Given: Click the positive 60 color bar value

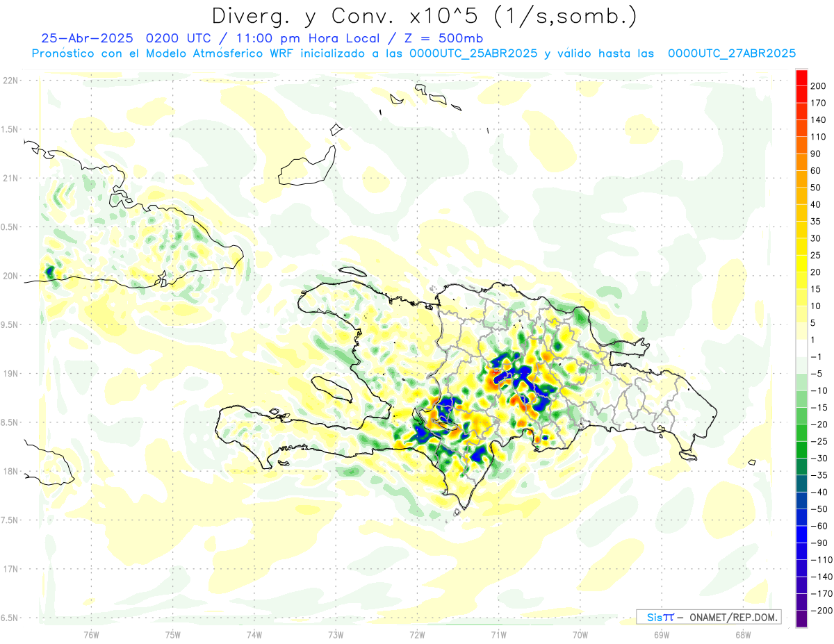Looking at the screenshot, I should 817,170.
